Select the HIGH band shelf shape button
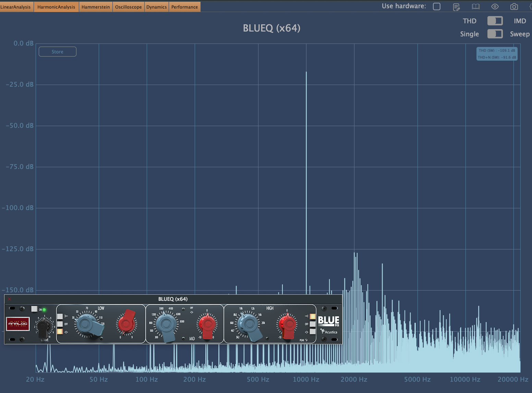Screen dimensions: 532x393 pyautogui.click(x=313, y=316)
